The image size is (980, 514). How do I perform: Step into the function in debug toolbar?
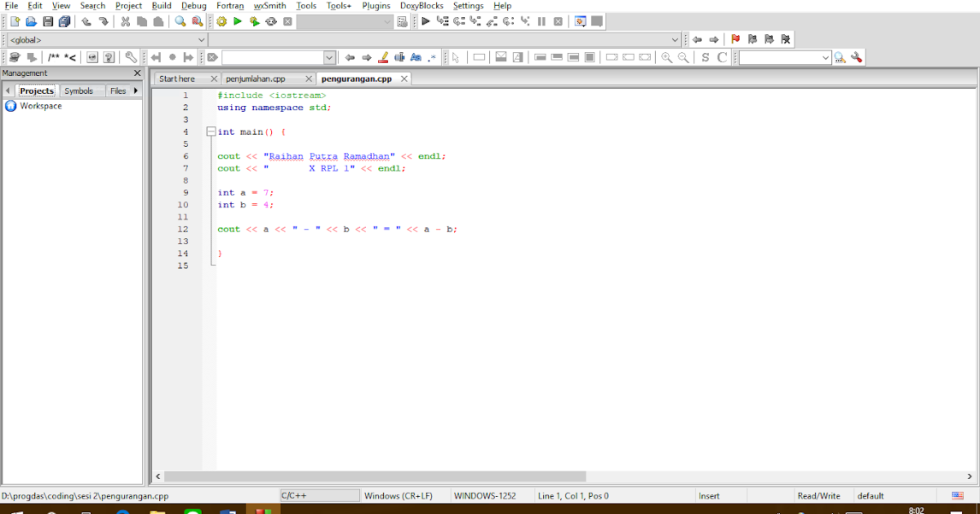474,21
